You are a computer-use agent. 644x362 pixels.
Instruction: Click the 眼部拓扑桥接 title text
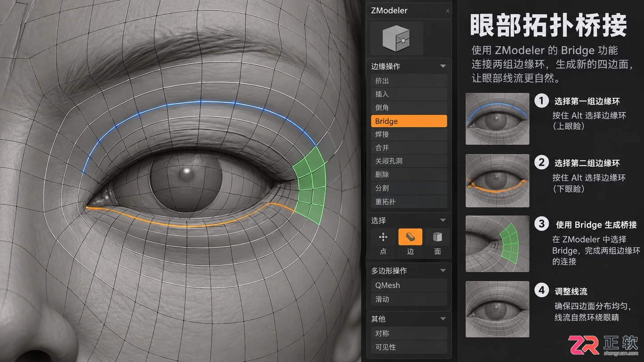548,25
